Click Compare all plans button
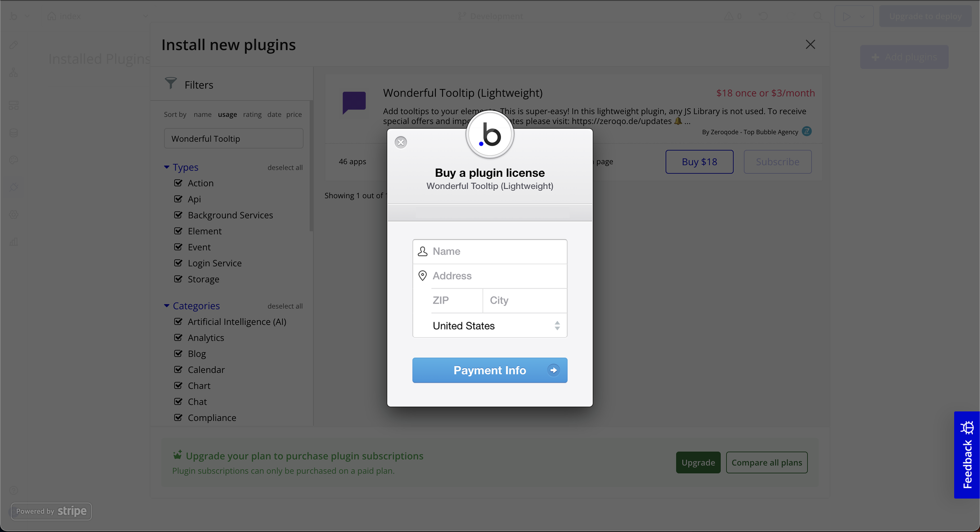The width and height of the screenshot is (980, 532). pyautogui.click(x=767, y=463)
